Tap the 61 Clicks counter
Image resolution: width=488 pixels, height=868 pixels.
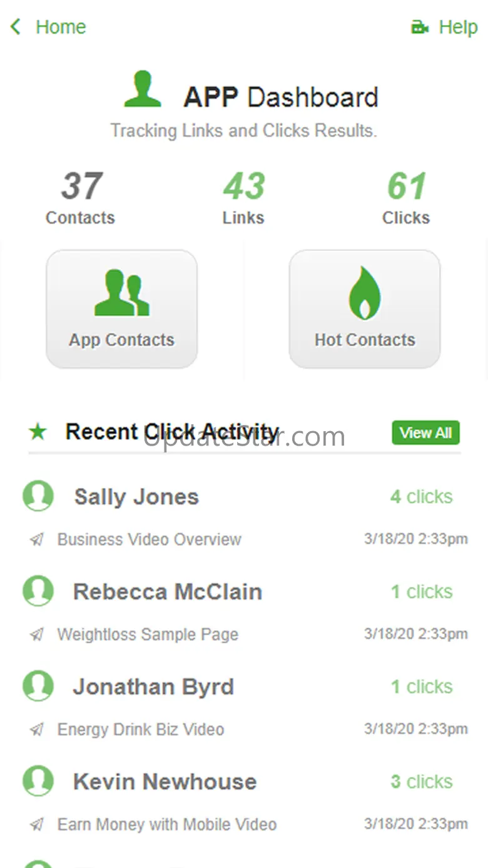406,198
